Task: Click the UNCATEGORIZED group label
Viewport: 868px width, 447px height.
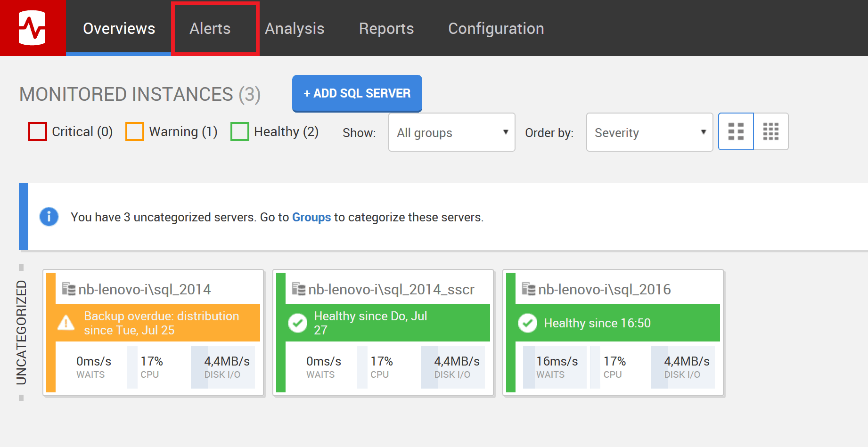Action: point(21,333)
